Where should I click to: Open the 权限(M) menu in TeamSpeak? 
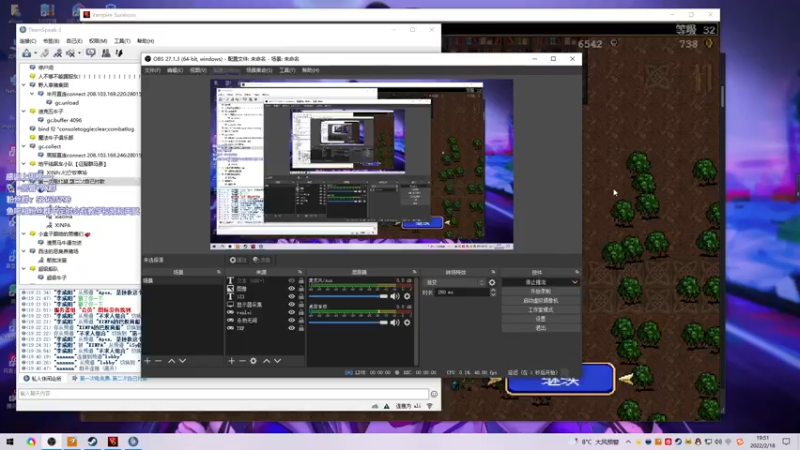[97, 41]
